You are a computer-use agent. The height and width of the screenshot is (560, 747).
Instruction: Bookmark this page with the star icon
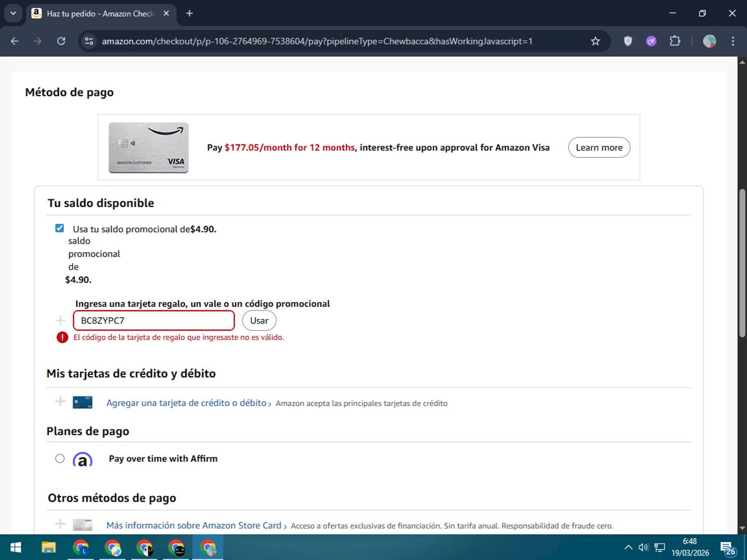pyautogui.click(x=595, y=41)
